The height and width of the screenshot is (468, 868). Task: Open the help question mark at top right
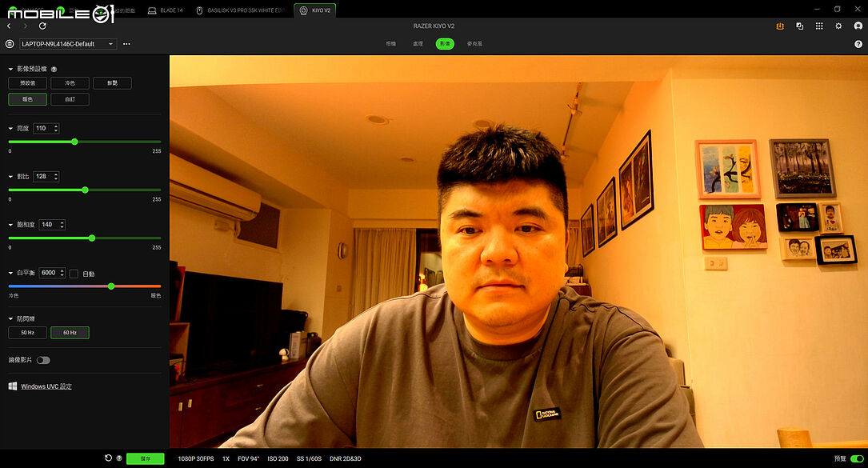tap(858, 44)
